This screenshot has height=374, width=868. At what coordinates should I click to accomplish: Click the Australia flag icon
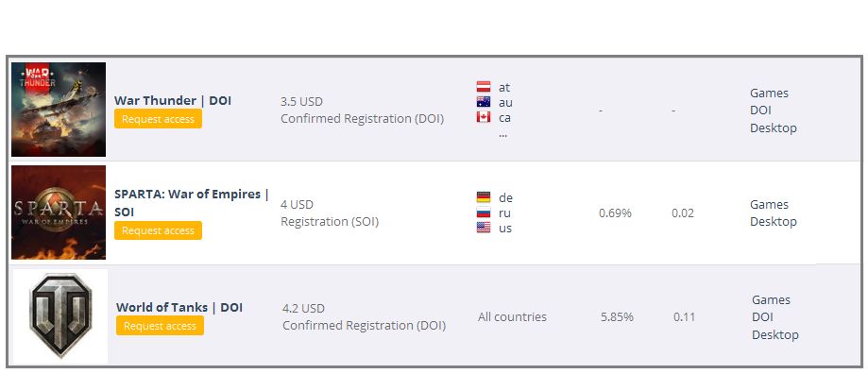[484, 102]
